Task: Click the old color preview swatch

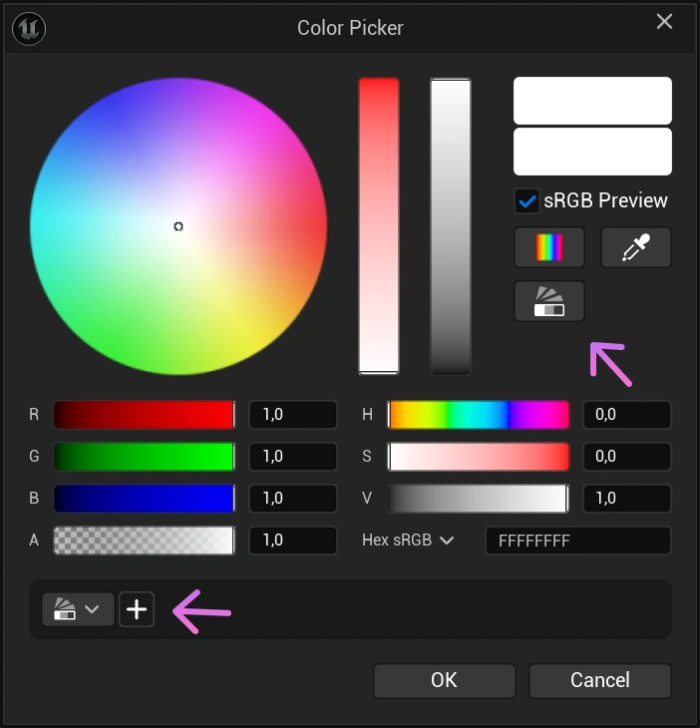Action: (x=592, y=101)
